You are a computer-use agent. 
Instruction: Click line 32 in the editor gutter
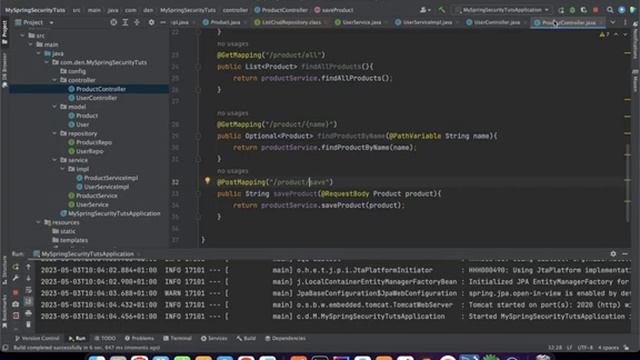click(x=175, y=182)
